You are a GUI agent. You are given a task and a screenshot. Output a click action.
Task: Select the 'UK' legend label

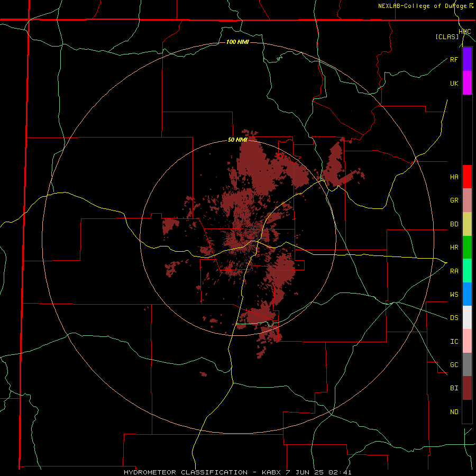click(x=454, y=83)
